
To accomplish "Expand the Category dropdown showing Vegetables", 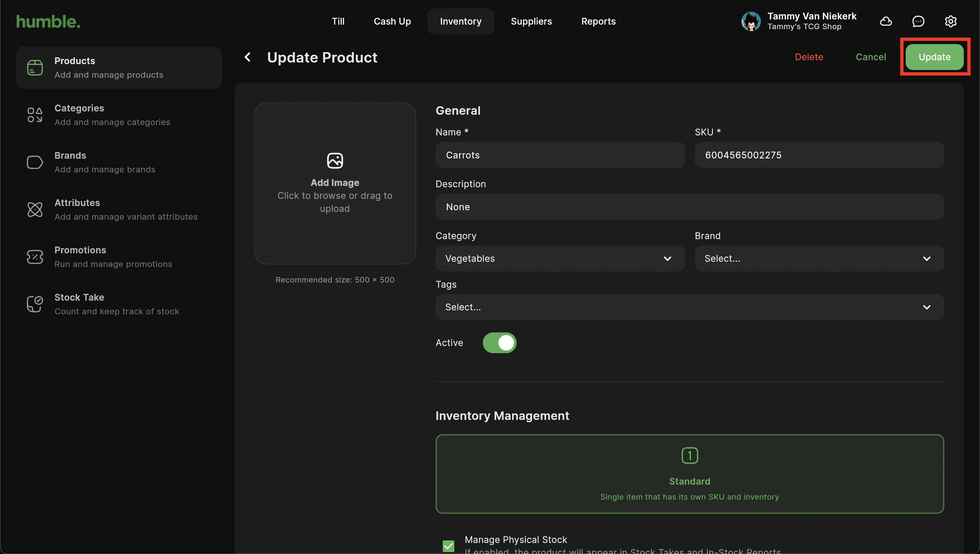I will pos(560,259).
